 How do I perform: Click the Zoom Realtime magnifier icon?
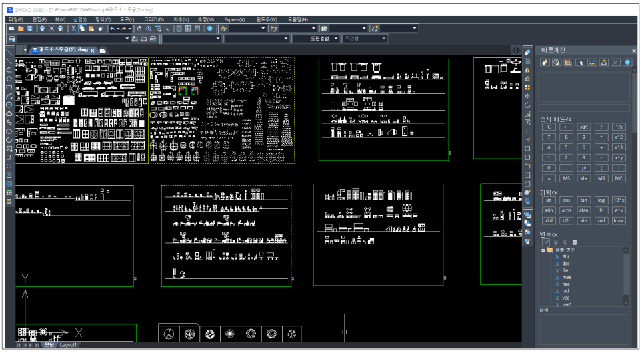pyautogui.click(x=148, y=28)
